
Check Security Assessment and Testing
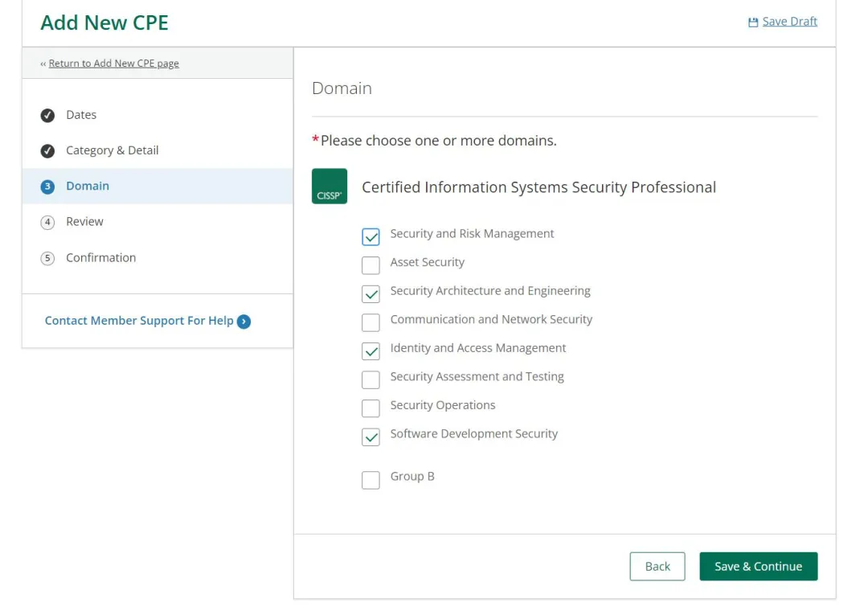point(371,379)
